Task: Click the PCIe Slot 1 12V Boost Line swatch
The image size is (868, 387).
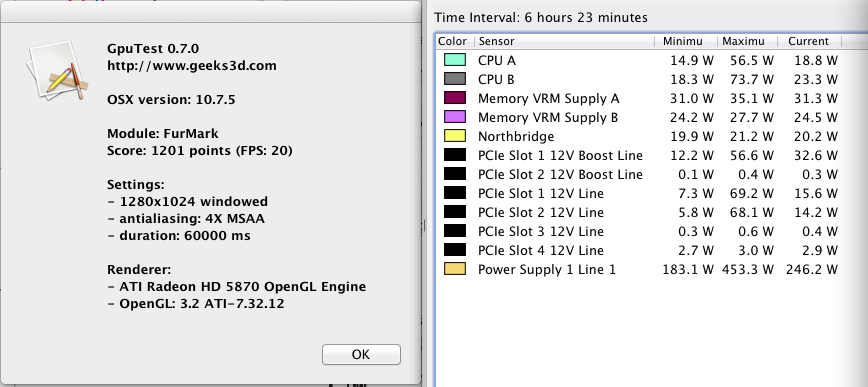Action: (x=454, y=155)
